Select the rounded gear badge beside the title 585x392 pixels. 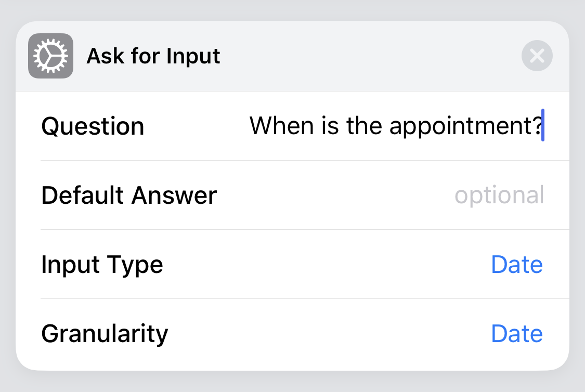pos(50,56)
